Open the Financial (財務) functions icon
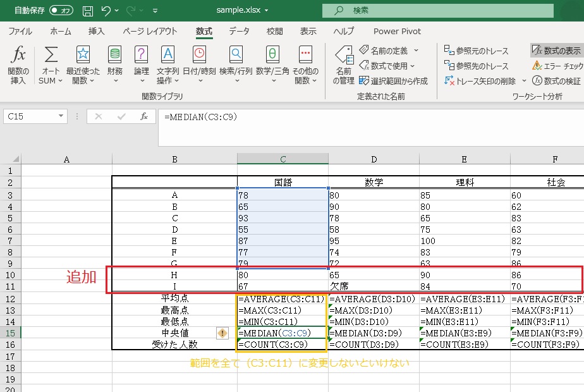584x392 pixels. point(114,56)
